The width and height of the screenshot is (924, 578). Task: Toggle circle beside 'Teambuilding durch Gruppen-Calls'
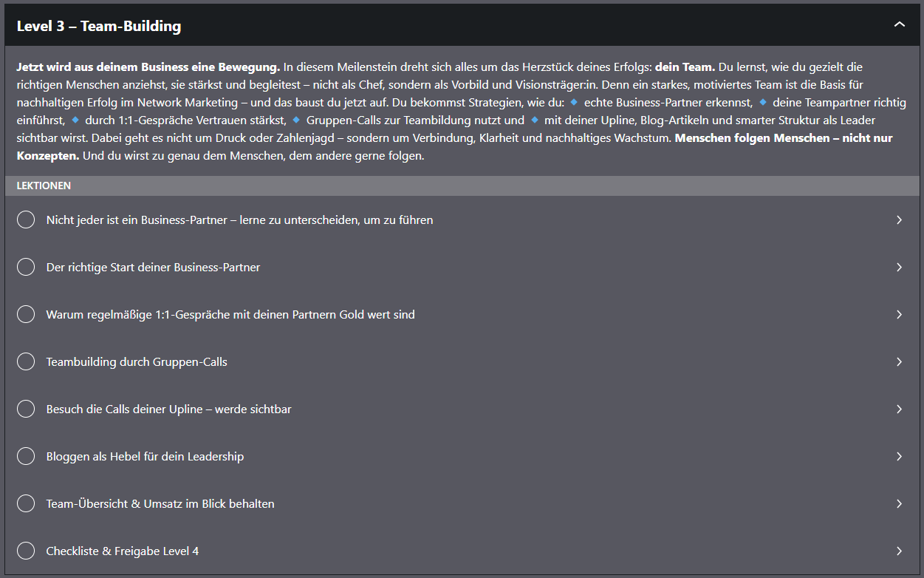coord(26,361)
